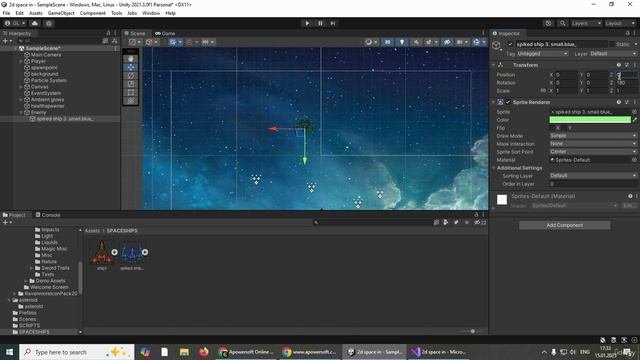Switch to the Console tab
The width and height of the screenshot is (640, 360).
coord(48,215)
